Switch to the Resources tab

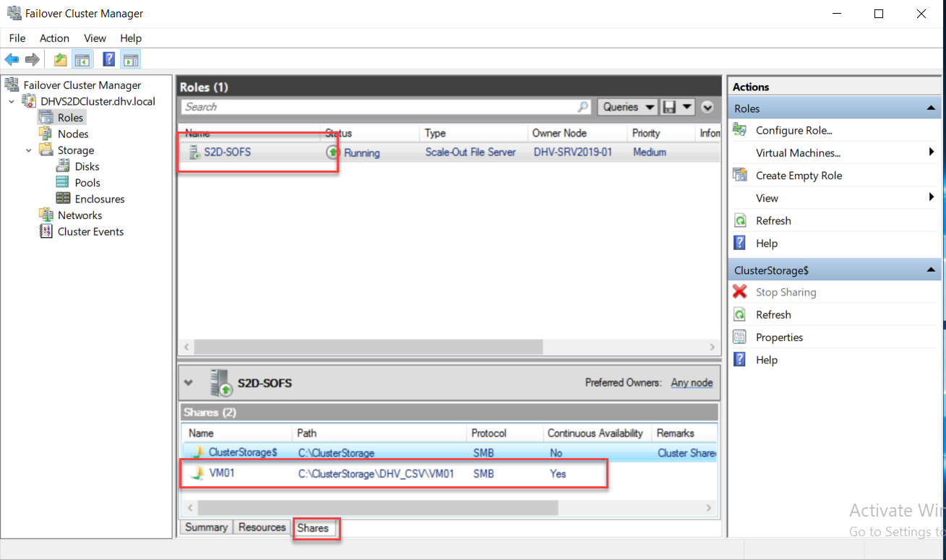262,527
